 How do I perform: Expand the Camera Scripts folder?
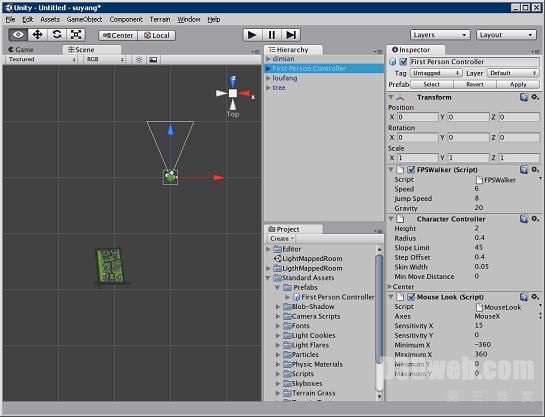278,316
